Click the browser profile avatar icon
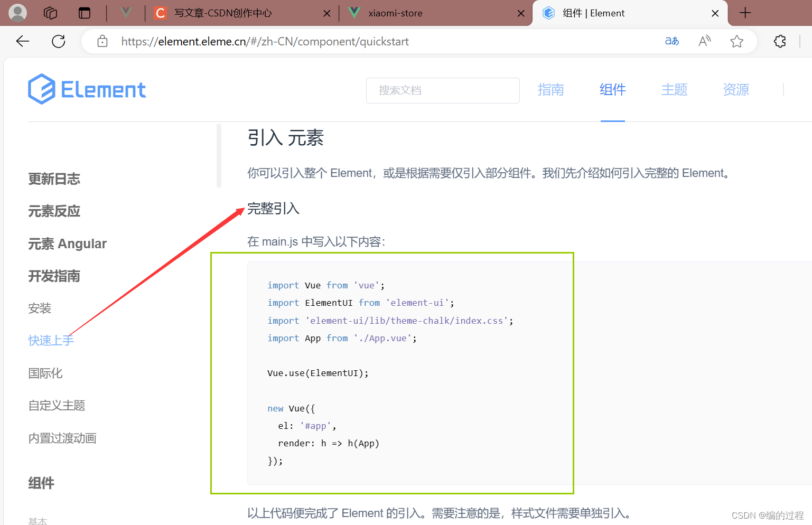Screen dimensions: 812x525 [x=17, y=13]
